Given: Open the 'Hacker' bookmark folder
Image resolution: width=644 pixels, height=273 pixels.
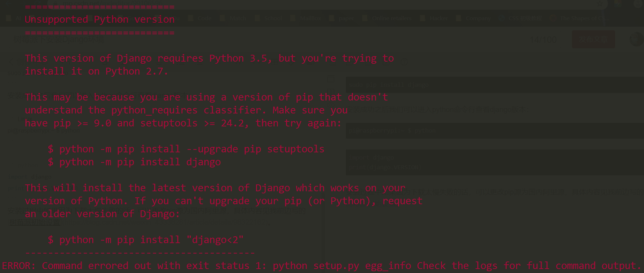Looking at the screenshot, I should pyautogui.click(x=434, y=18).
